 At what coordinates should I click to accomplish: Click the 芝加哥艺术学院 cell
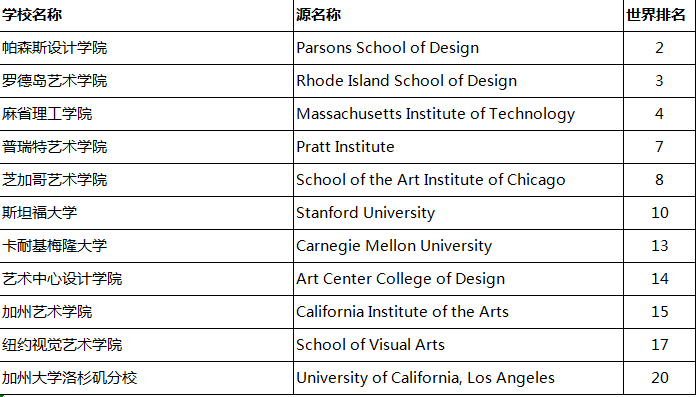click(146, 180)
